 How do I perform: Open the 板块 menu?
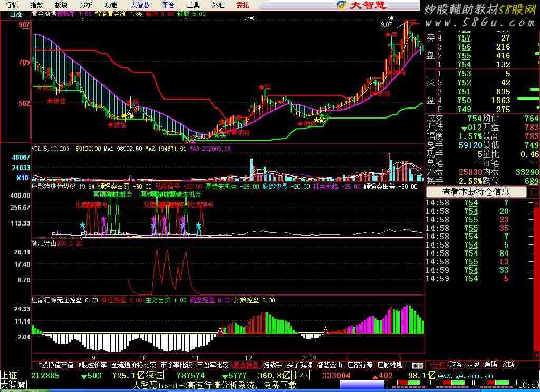click(61, 5)
